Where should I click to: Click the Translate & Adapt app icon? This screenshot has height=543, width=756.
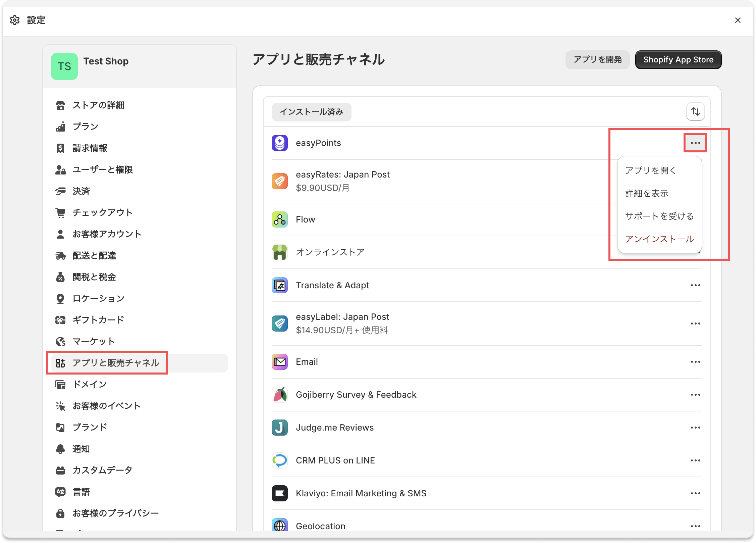[279, 285]
